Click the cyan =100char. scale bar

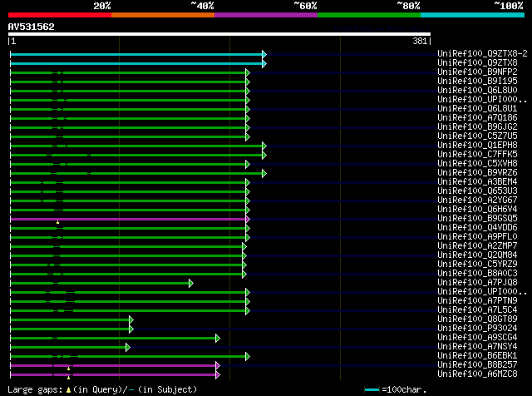pyautogui.click(x=372, y=390)
